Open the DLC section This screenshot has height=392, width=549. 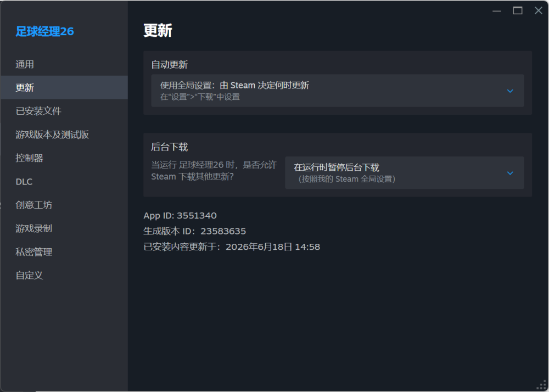click(64, 181)
